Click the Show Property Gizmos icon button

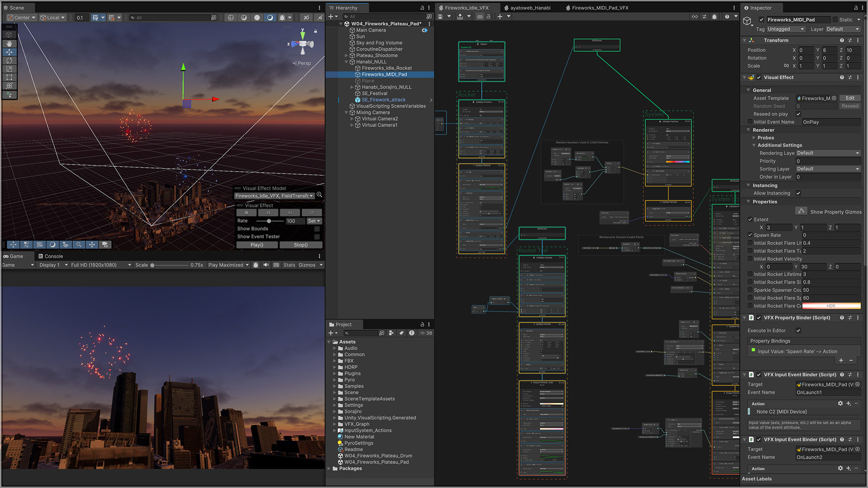tap(801, 211)
